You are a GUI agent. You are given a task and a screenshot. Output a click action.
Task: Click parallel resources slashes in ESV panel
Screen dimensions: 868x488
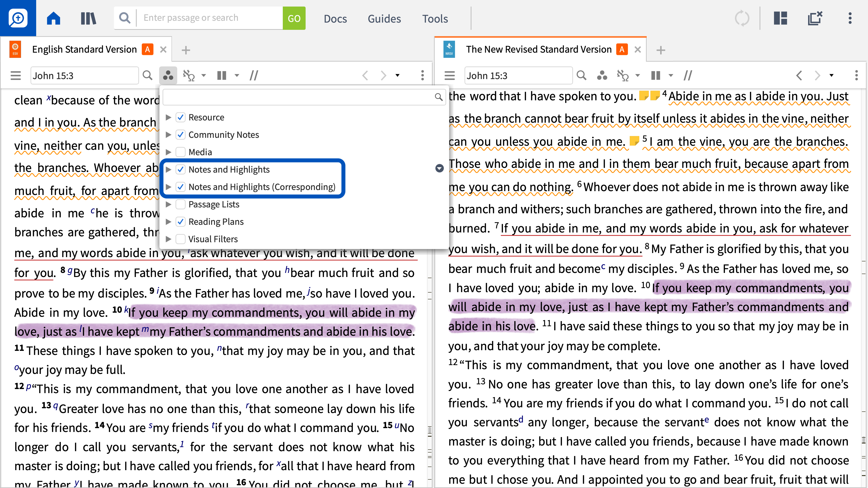254,75
